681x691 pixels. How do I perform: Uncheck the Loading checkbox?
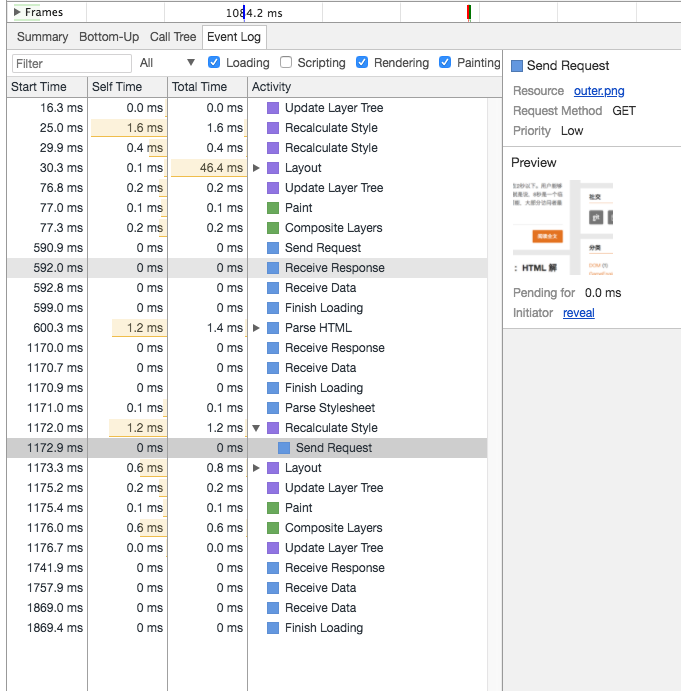tap(214, 63)
